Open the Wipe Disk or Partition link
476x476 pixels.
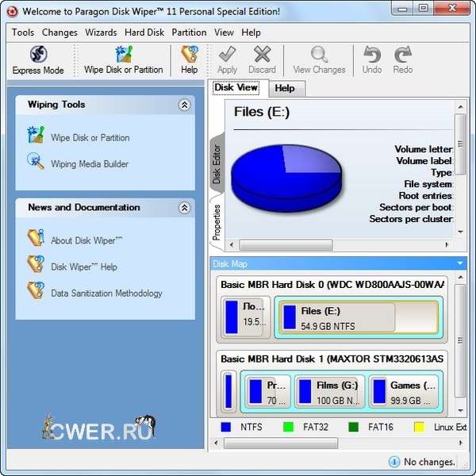point(90,138)
